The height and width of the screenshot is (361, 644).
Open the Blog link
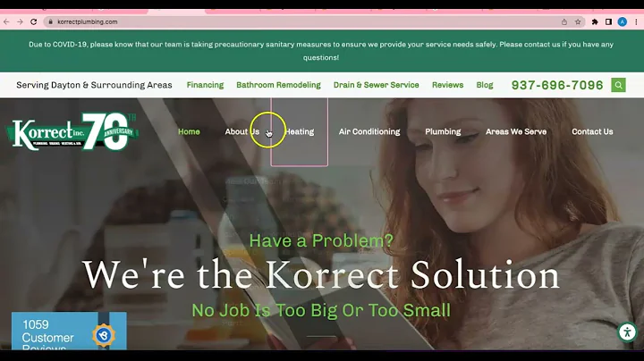click(x=485, y=85)
